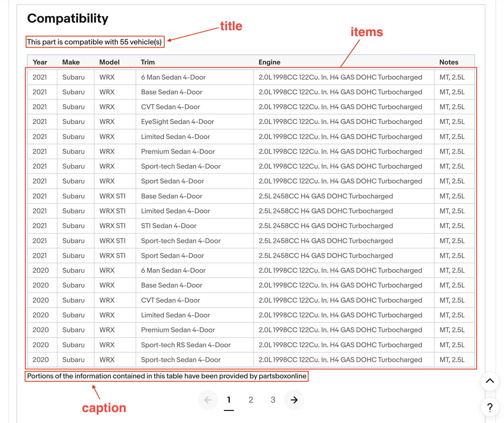Screen dimensions: 504x423
Task: Click 'MT, 2.5L' note in Sport-tech RS row
Action: [454, 345]
